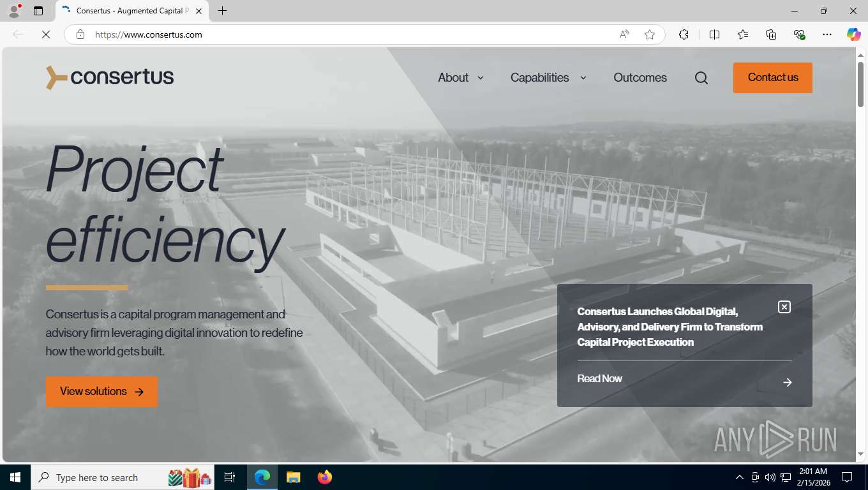Toggle split screen view
Viewport: 868px width, 490px height.
[714, 34]
